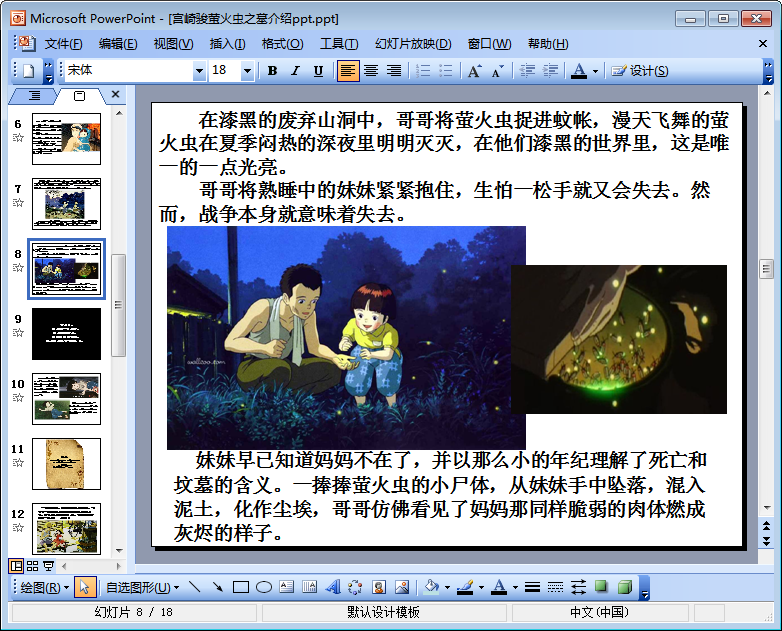The image size is (782, 631).
Task: Open 视图(V) menu
Action: [x=173, y=44]
